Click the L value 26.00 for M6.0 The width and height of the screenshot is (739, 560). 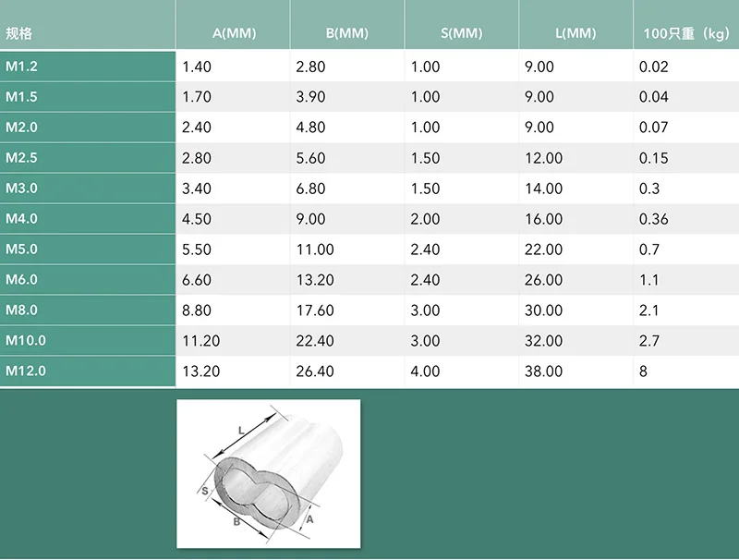coord(544,280)
